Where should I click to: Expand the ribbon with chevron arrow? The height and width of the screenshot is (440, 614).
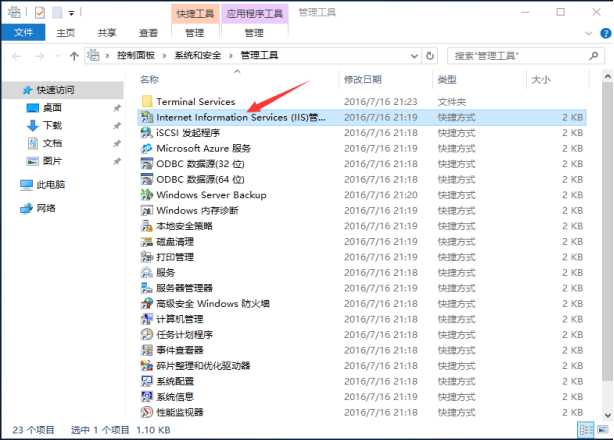[x=589, y=34]
